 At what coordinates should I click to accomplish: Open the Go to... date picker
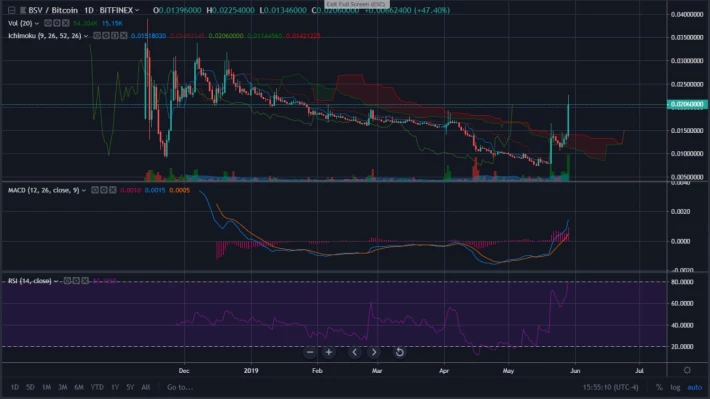point(180,387)
